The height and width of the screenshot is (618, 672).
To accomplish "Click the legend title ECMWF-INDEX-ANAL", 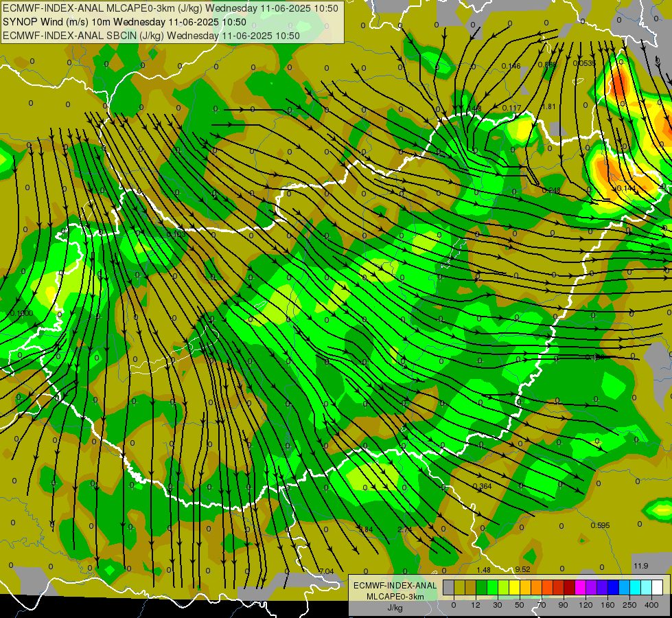I will (395, 586).
